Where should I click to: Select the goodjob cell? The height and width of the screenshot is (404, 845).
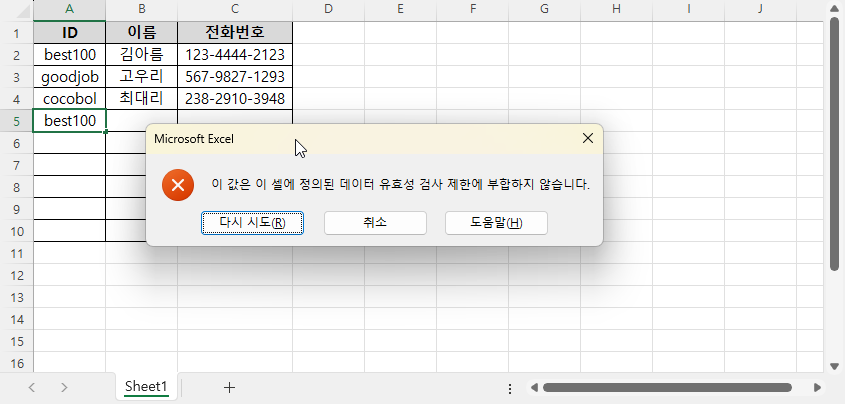[70, 77]
